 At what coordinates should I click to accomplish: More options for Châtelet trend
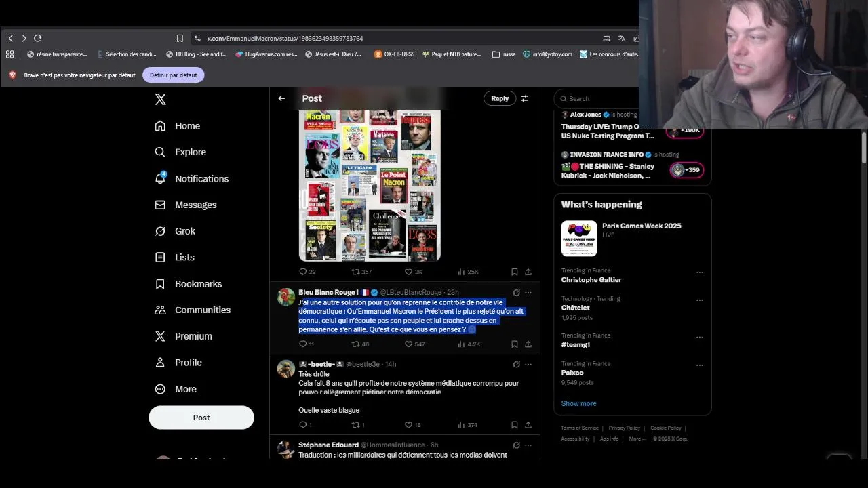coord(699,300)
